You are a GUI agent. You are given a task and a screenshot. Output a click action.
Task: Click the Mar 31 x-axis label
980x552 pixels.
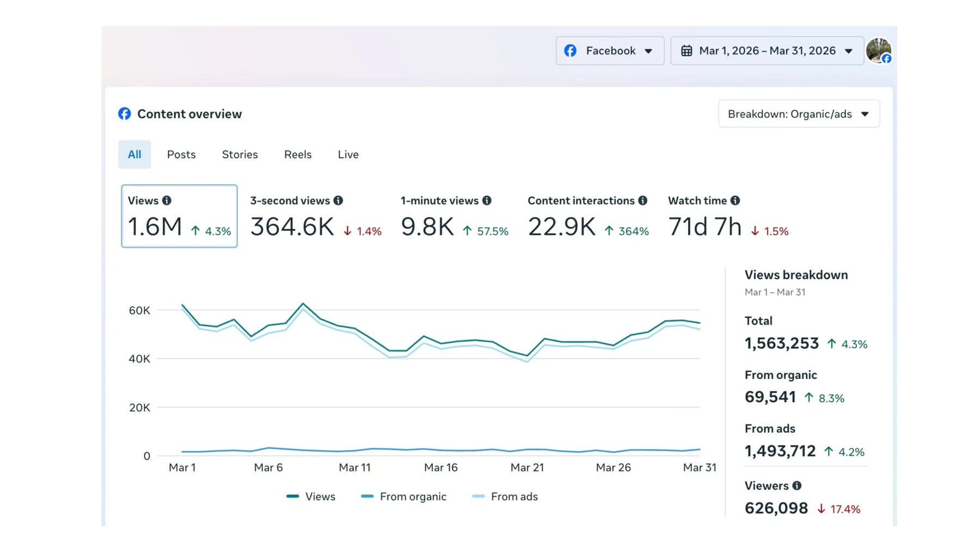click(700, 468)
